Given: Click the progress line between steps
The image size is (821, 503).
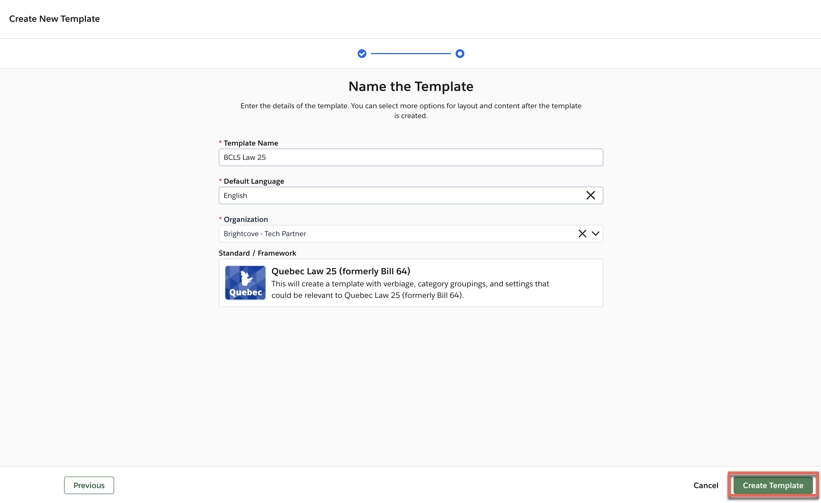Looking at the screenshot, I should pos(411,54).
